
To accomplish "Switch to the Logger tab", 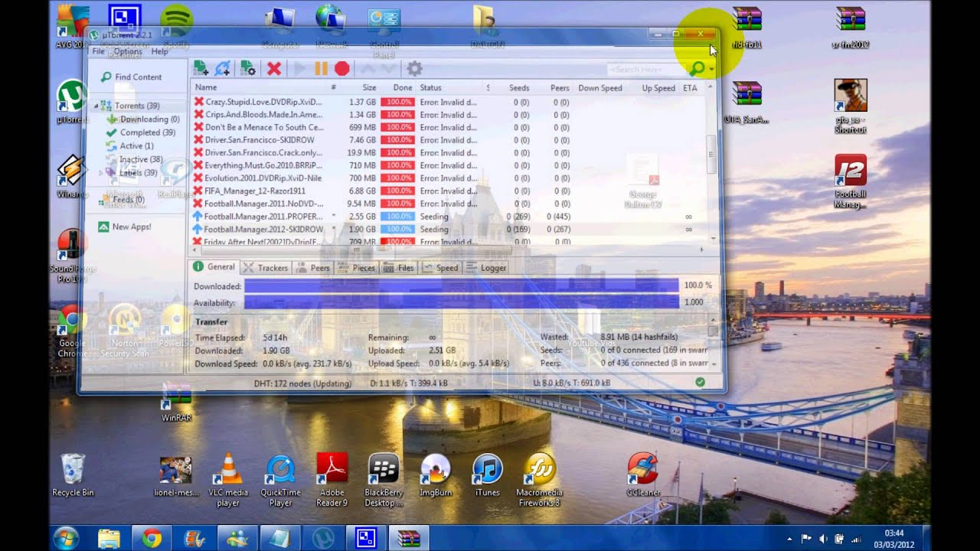I will coord(486,268).
